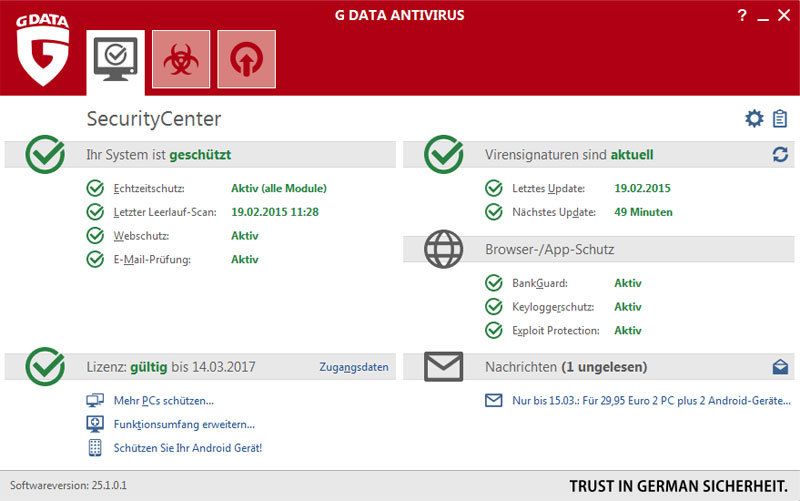Click the 'SecurityCenter' page title
The image size is (800, 501).
(154, 118)
